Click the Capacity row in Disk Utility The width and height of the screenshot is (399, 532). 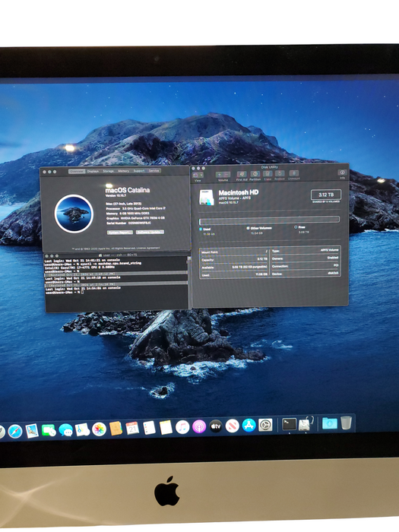click(x=234, y=260)
